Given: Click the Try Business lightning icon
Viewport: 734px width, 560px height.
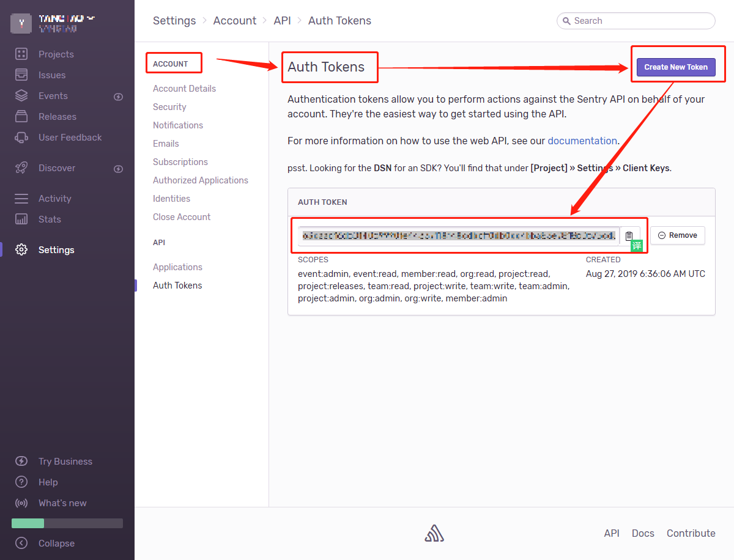Looking at the screenshot, I should tap(21, 462).
